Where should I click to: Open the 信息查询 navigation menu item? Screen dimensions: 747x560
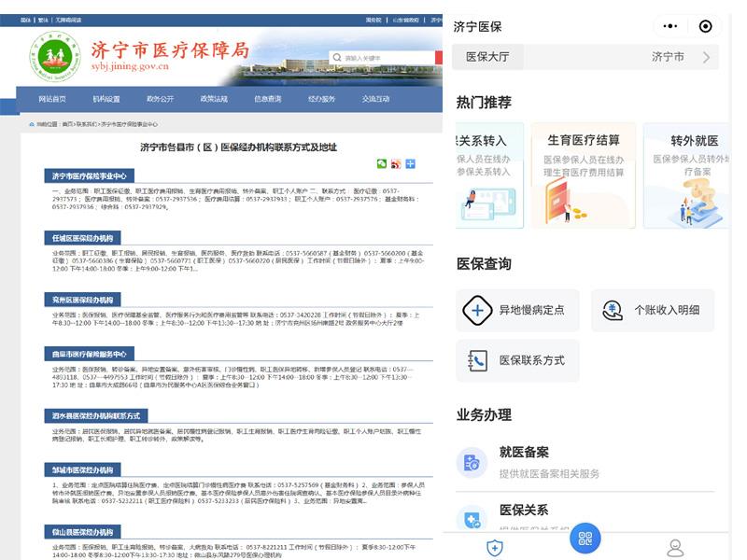coord(268,99)
